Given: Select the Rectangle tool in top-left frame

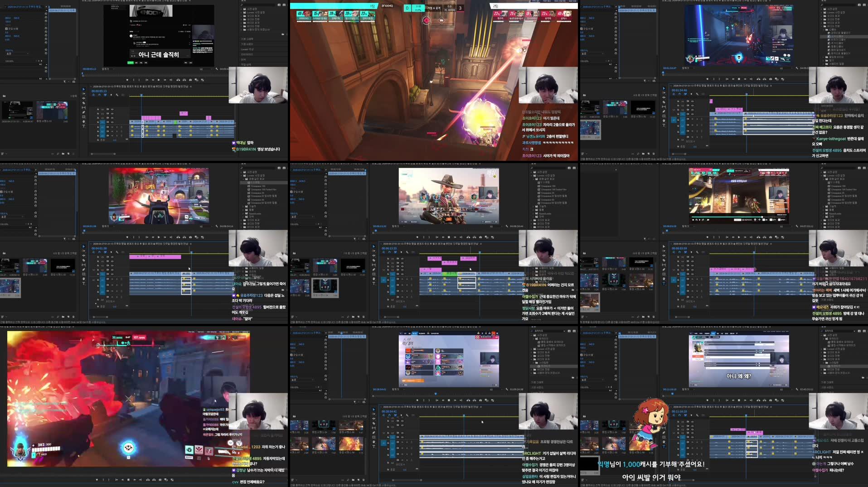Looking at the screenshot, I should (x=83, y=117).
